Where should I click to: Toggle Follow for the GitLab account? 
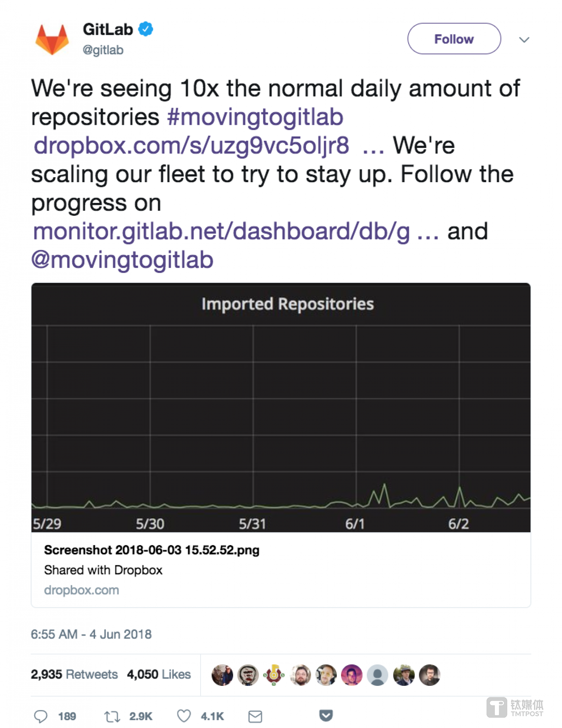pos(454,39)
